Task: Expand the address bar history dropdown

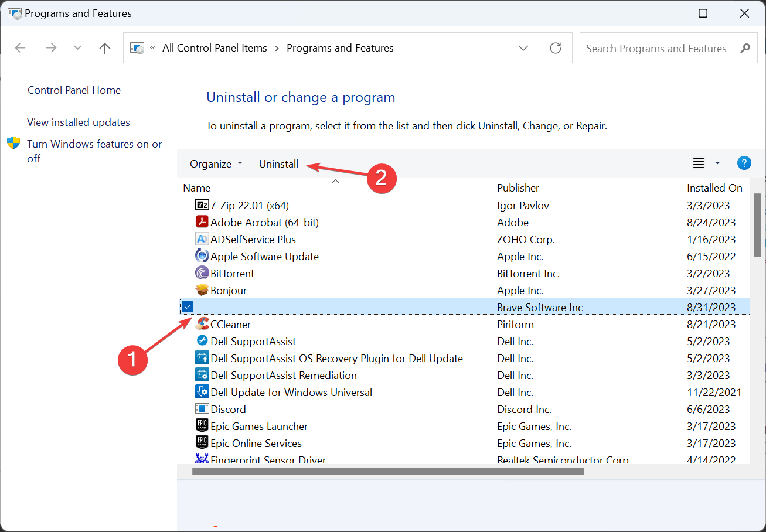Action: [523, 48]
